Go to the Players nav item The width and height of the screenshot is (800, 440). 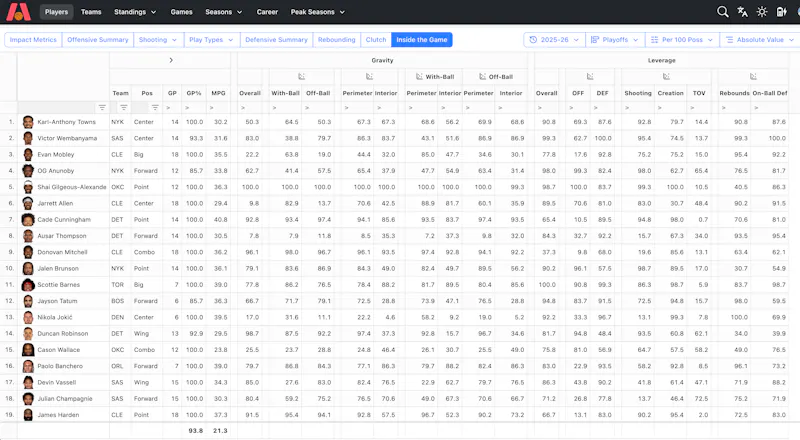click(x=56, y=12)
